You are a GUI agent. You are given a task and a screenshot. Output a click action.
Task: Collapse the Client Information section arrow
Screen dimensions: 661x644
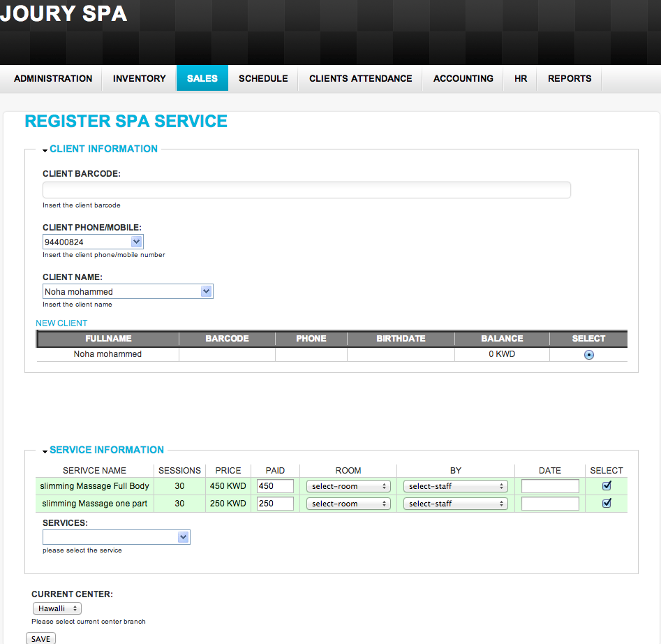[45, 150]
